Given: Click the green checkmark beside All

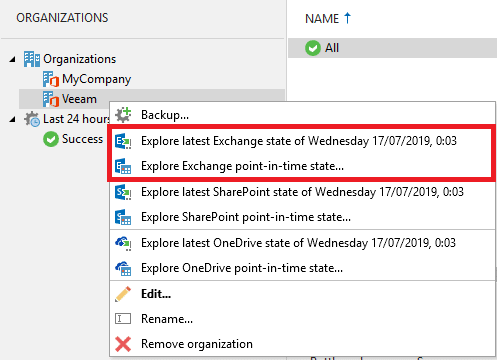Looking at the screenshot, I should 313,48.
